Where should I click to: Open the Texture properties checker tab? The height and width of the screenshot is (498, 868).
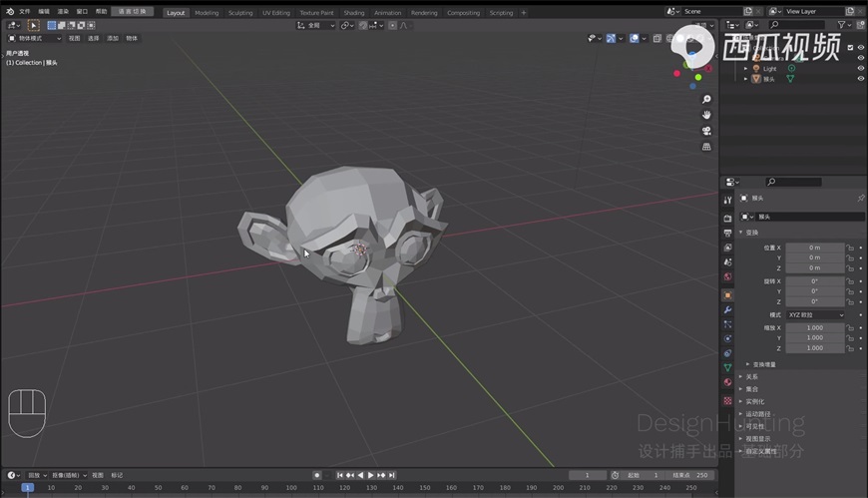[x=728, y=400]
